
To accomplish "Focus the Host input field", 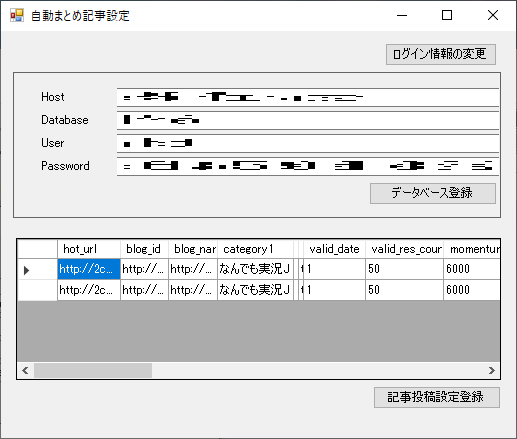I will coord(308,97).
